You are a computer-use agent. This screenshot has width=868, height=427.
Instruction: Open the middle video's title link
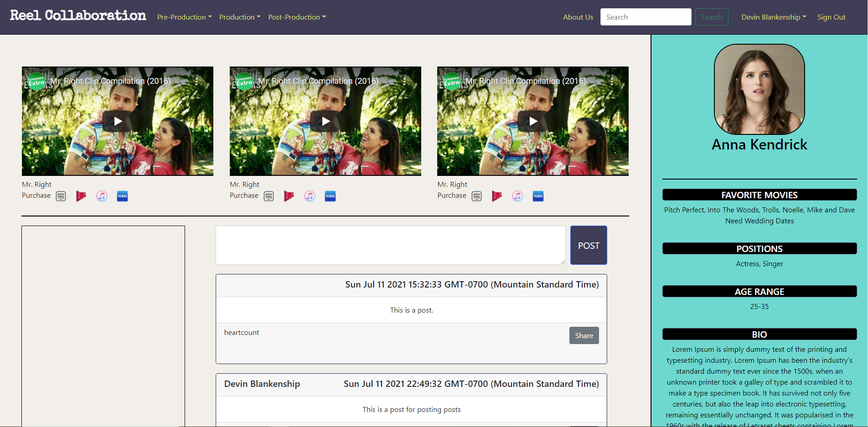(318, 81)
